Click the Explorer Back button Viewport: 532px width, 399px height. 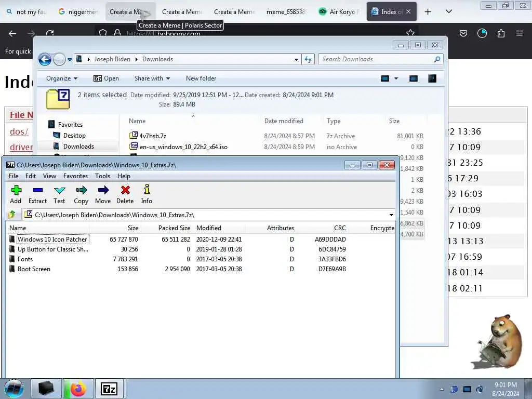45,59
